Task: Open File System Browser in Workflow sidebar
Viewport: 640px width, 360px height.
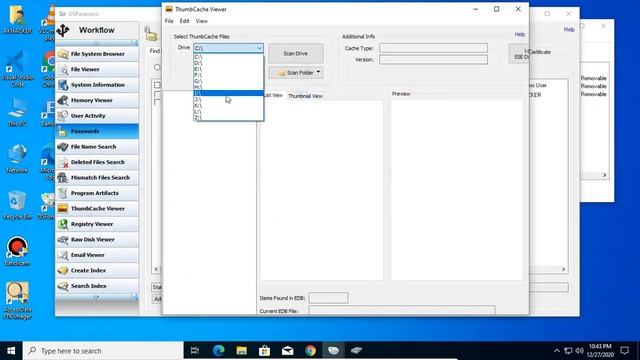Action: (x=97, y=54)
